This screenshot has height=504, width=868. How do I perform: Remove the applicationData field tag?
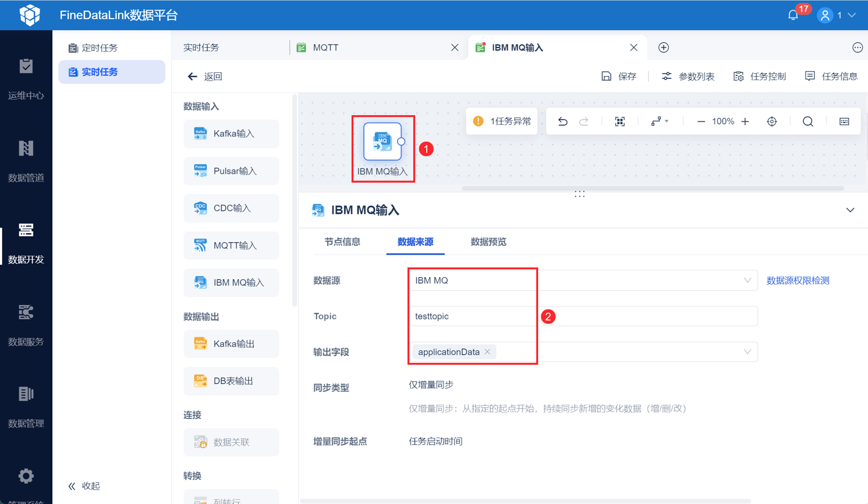click(x=488, y=352)
